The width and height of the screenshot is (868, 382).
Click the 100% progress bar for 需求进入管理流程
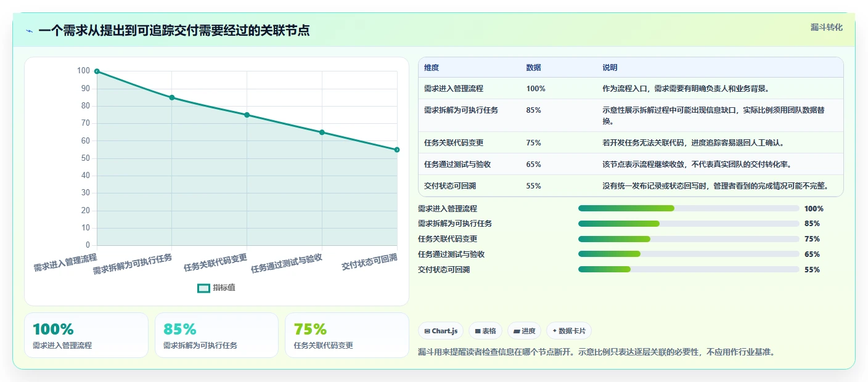[689, 208]
